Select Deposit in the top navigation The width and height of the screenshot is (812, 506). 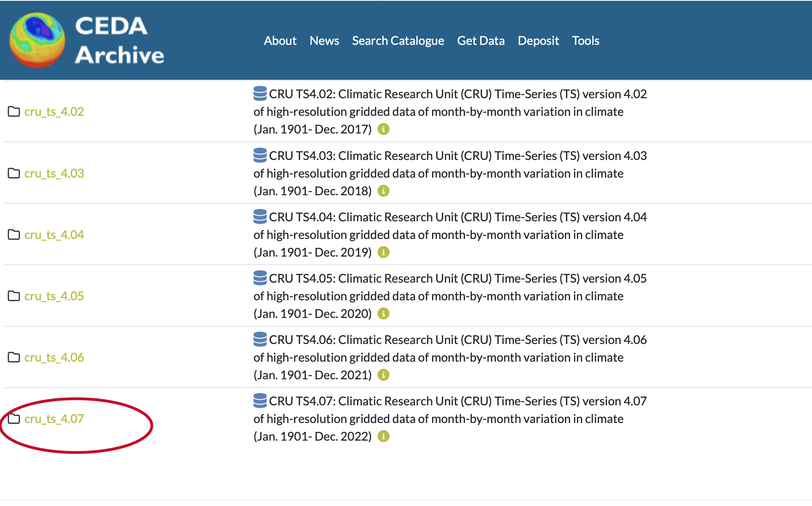(x=538, y=40)
